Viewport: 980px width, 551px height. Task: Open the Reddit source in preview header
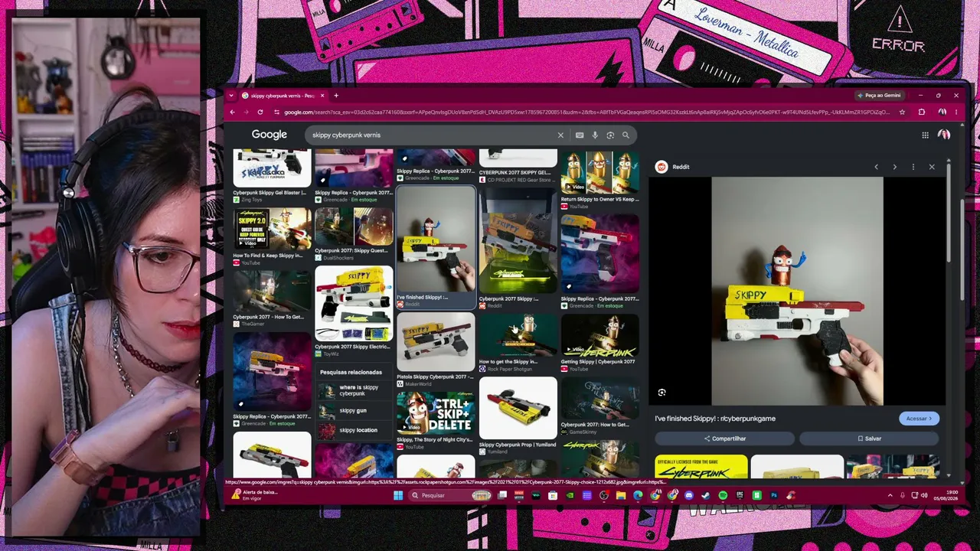pos(673,167)
